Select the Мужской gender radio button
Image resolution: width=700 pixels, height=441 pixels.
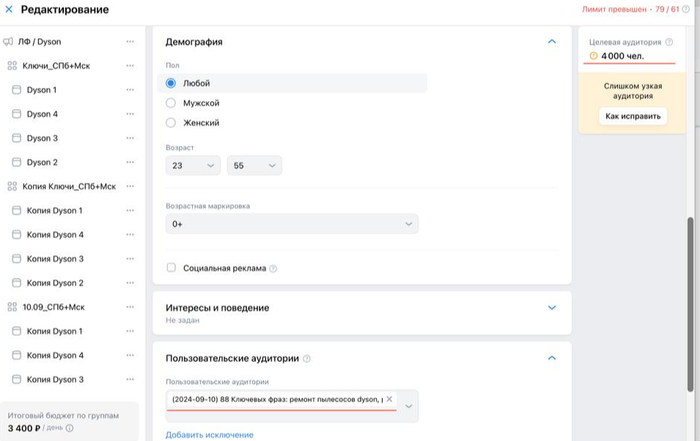click(x=171, y=103)
